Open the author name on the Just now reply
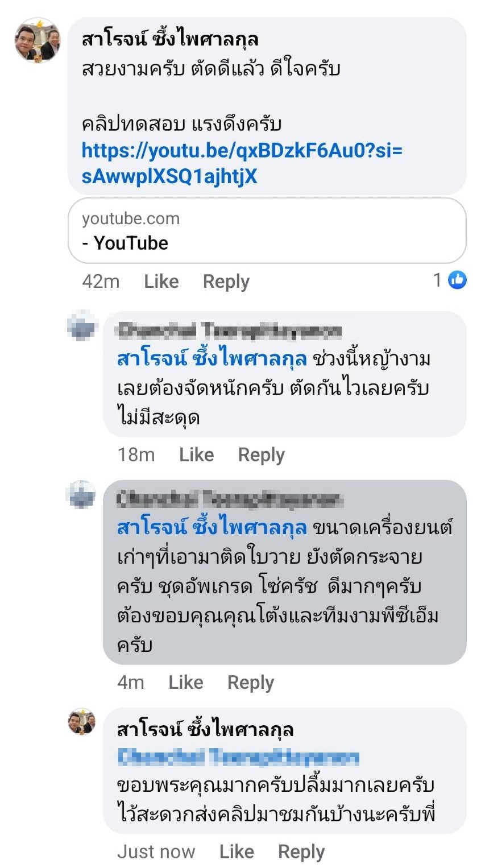This screenshot has height=868, width=481. [x=205, y=729]
